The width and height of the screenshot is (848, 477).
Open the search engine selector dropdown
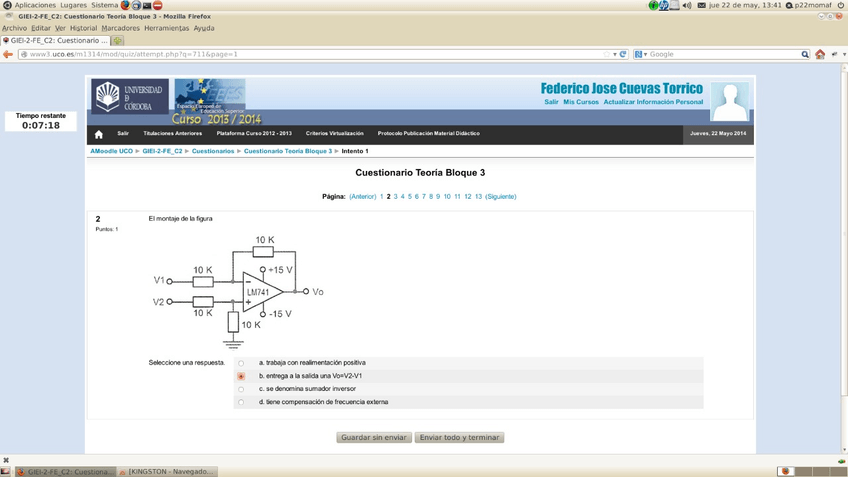[x=641, y=54]
